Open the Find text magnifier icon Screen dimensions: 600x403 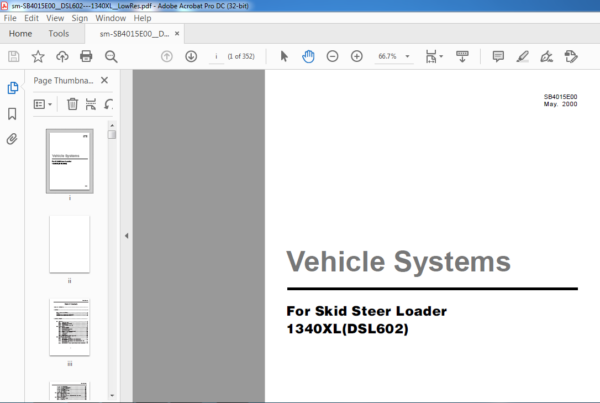pyautogui.click(x=111, y=57)
